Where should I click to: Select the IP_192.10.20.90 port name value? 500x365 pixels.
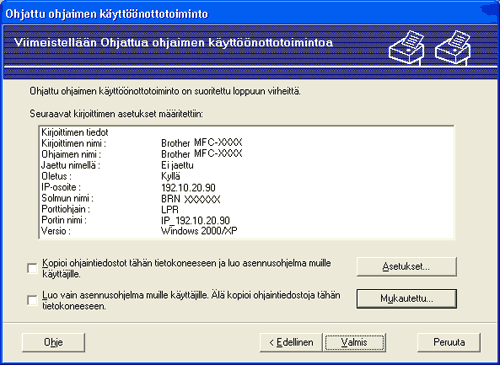196,221
